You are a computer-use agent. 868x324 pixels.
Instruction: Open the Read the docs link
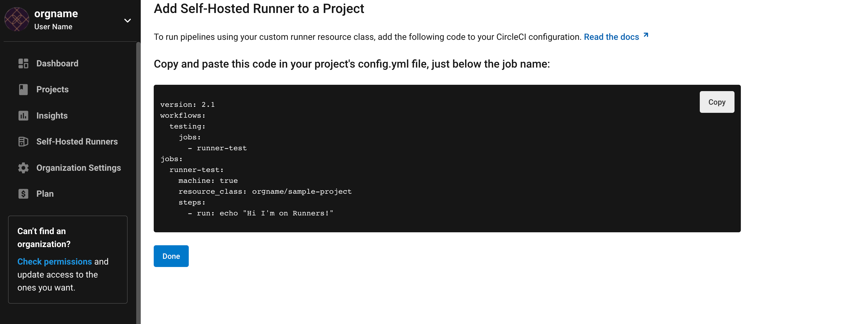point(611,37)
